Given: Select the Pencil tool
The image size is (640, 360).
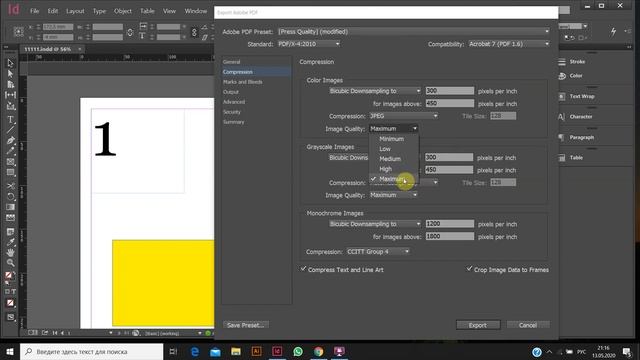Looking at the screenshot, I should click(10, 151).
